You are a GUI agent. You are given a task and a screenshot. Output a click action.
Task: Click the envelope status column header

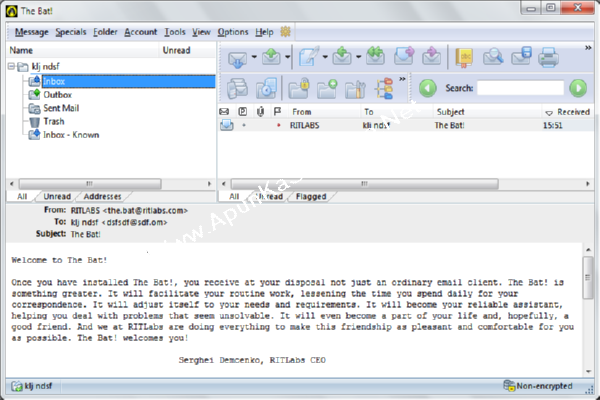point(224,112)
